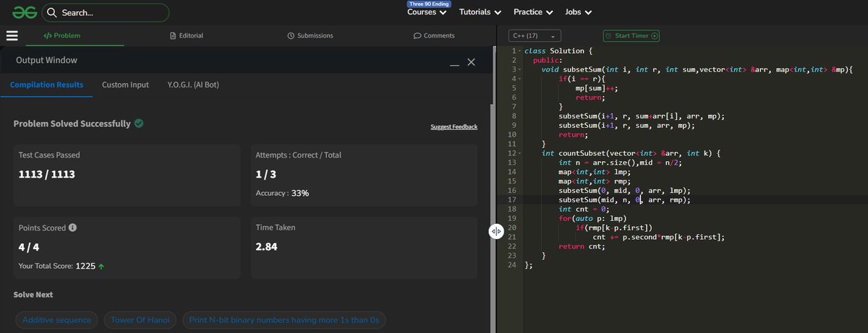Click the search magnifier icon
Image resolution: width=868 pixels, height=333 pixels.
pos(52,13)
